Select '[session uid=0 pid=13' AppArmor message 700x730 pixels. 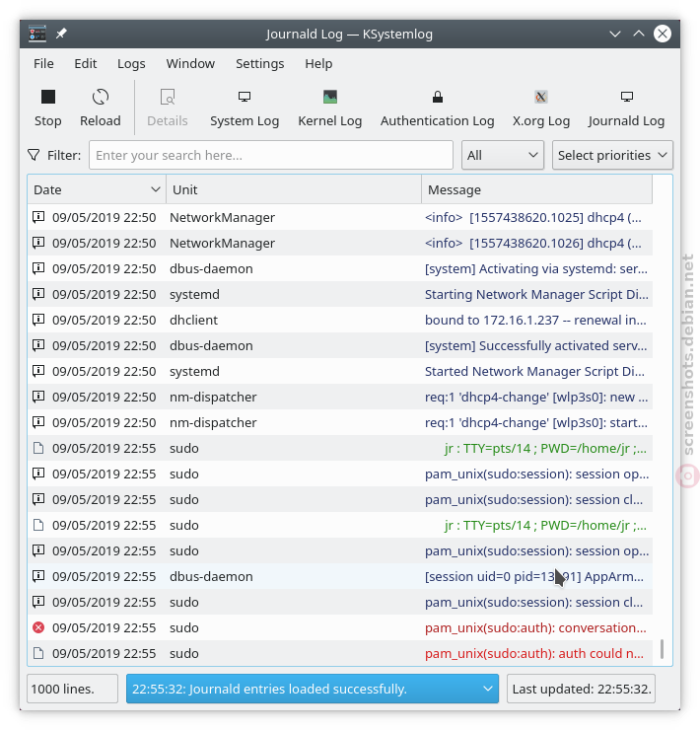click(x=534, y=576)
